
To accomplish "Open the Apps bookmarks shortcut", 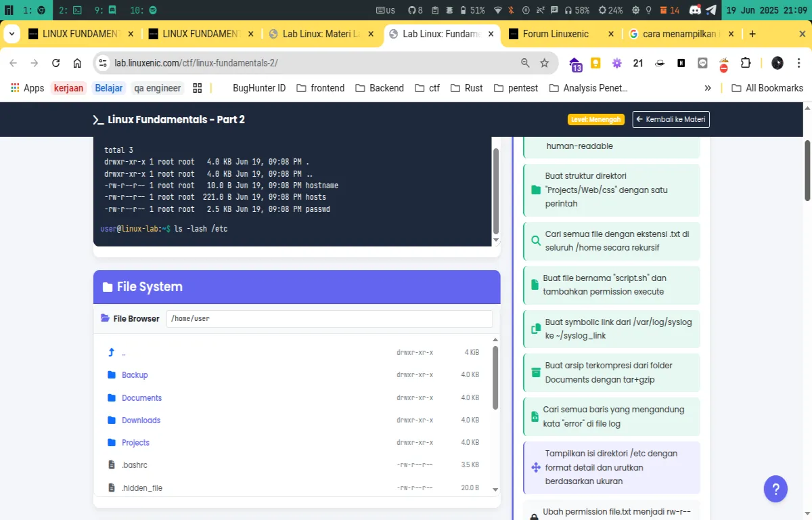I will click(27, 88).
